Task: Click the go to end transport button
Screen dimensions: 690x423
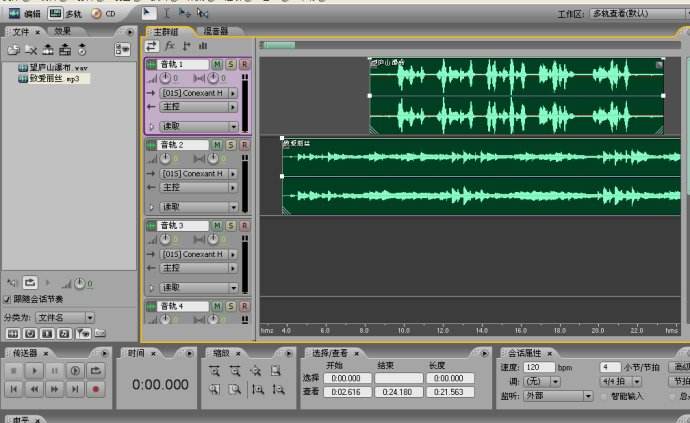Action: (75, 389)
